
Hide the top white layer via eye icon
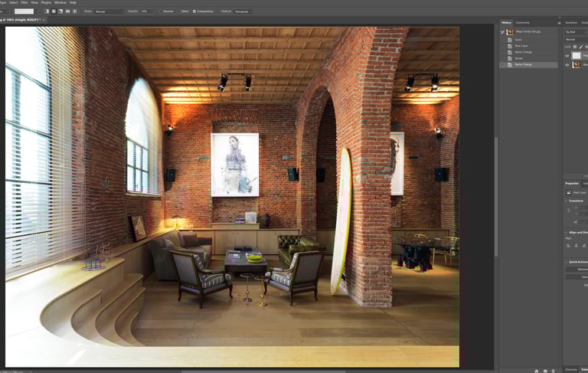pos(567,56)
